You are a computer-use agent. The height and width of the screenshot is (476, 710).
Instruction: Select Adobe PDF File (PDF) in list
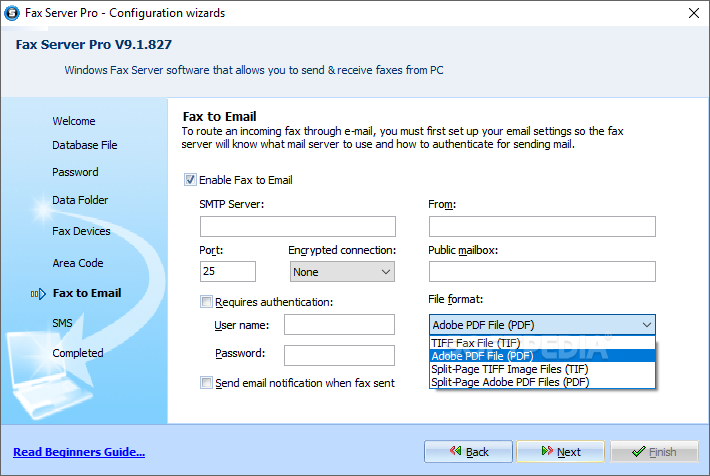tap(542, 356)
